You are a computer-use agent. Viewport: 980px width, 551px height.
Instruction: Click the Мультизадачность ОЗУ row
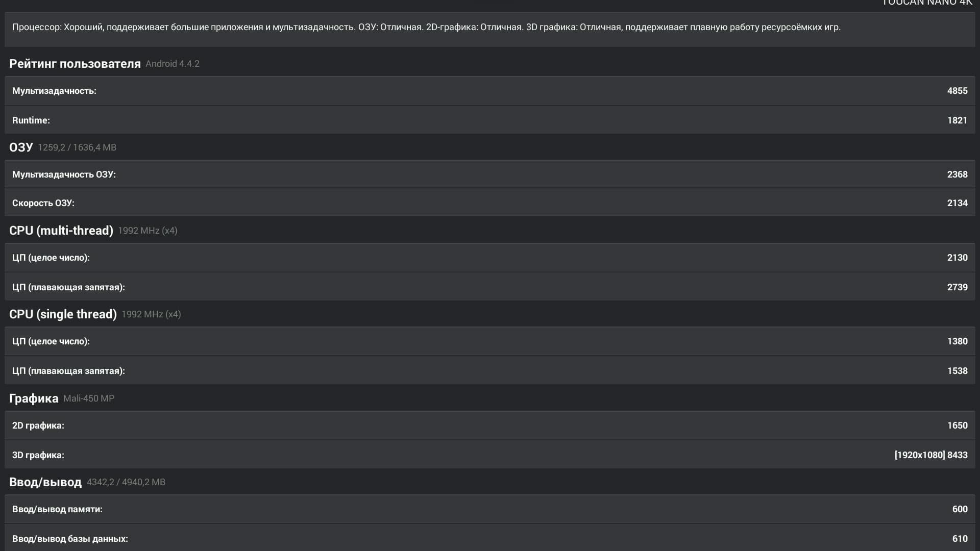coord(490,174)
